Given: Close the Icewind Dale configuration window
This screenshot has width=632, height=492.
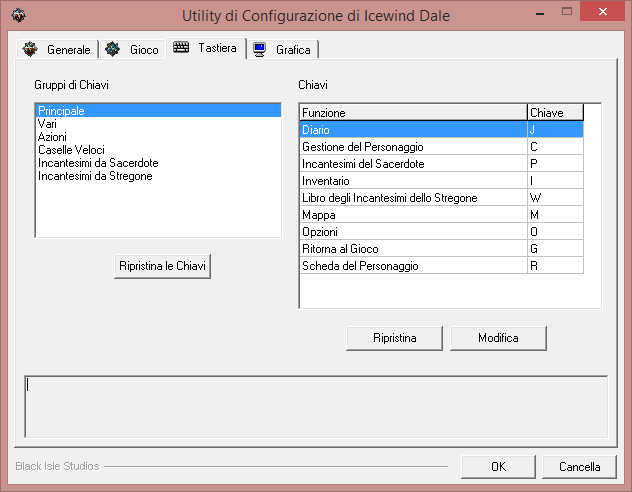Looking at the screenshot, I should 603,11.
